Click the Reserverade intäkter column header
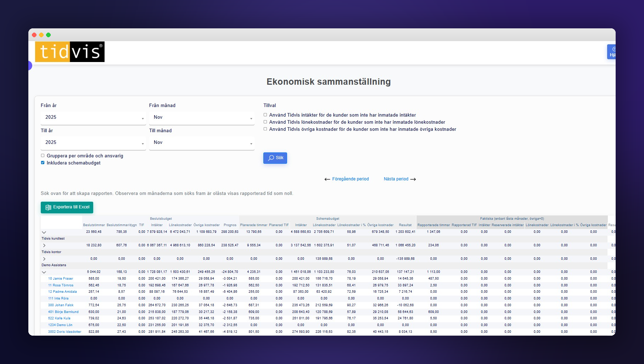644x364 pixels. 508,225
